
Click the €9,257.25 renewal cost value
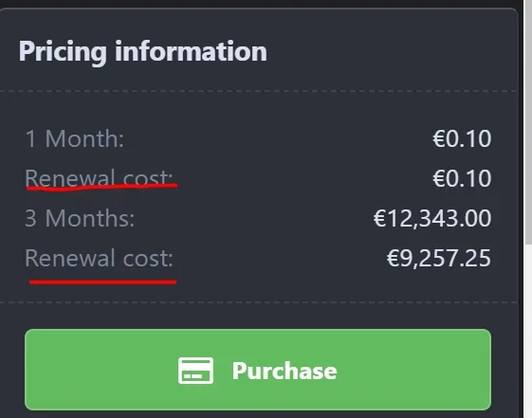coord(439,259)
